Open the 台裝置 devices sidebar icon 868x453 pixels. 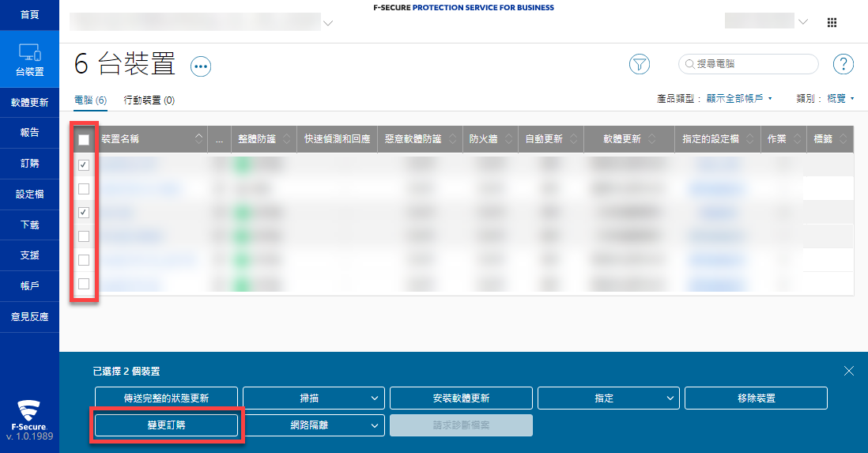point(29,60)
